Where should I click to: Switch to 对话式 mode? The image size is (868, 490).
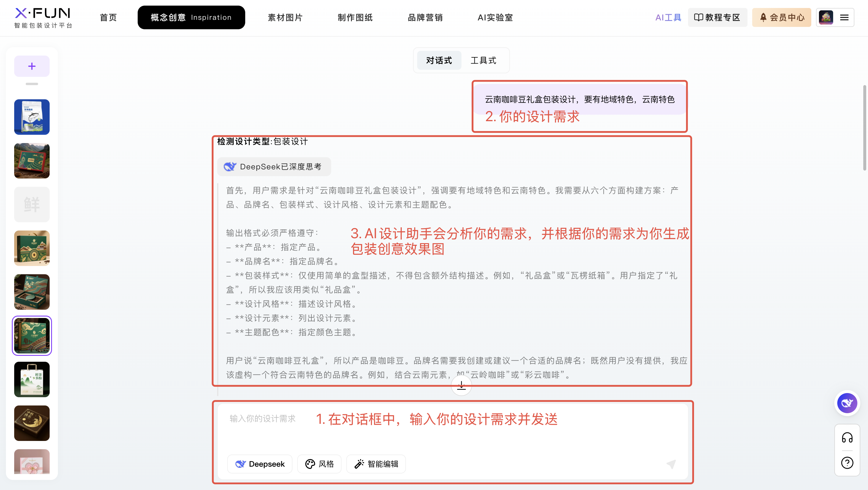[439, 60]
